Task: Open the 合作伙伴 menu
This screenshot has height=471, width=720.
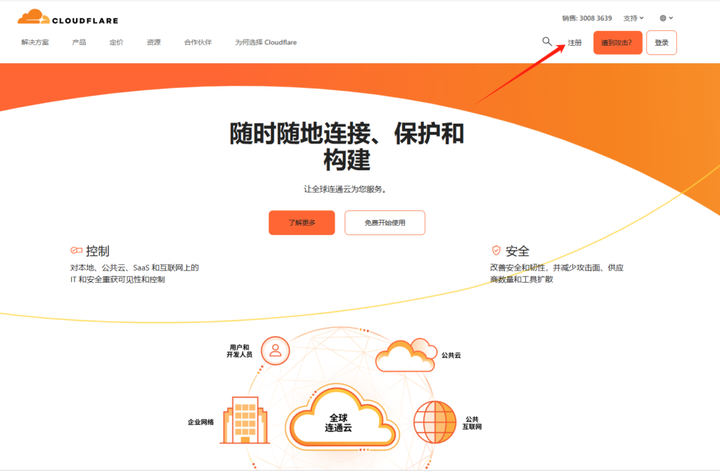Action: [198, 42]
